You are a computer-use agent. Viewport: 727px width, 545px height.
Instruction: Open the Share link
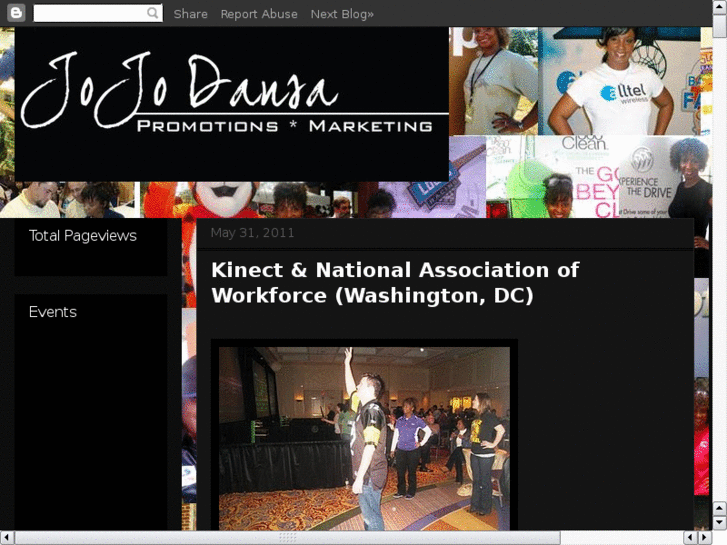(191, 14)
